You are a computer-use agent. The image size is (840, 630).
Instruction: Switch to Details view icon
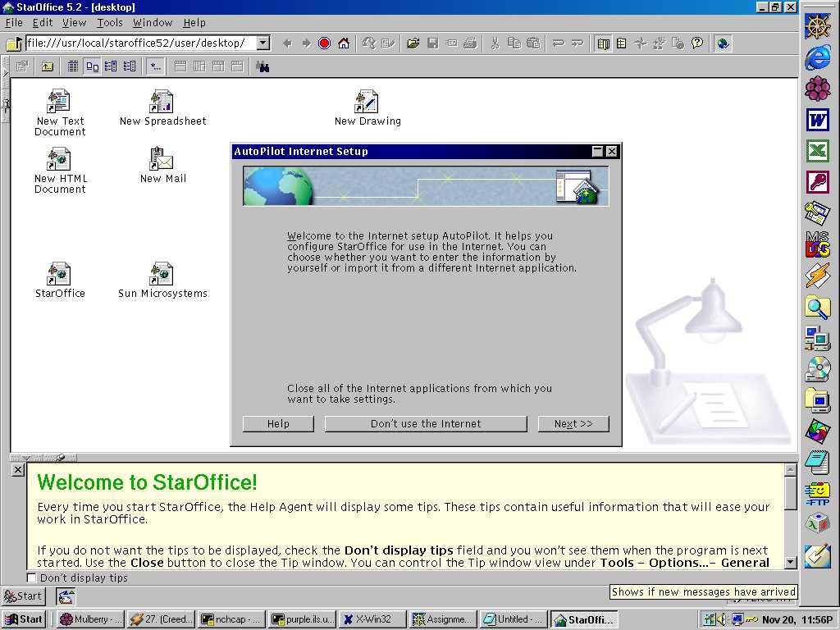73,66
